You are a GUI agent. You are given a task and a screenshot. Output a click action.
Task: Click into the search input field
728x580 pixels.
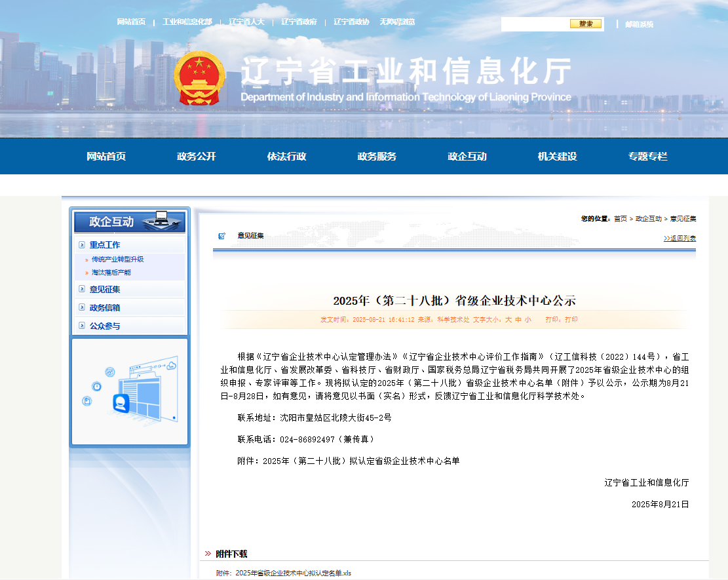click(x=535, y=24)
